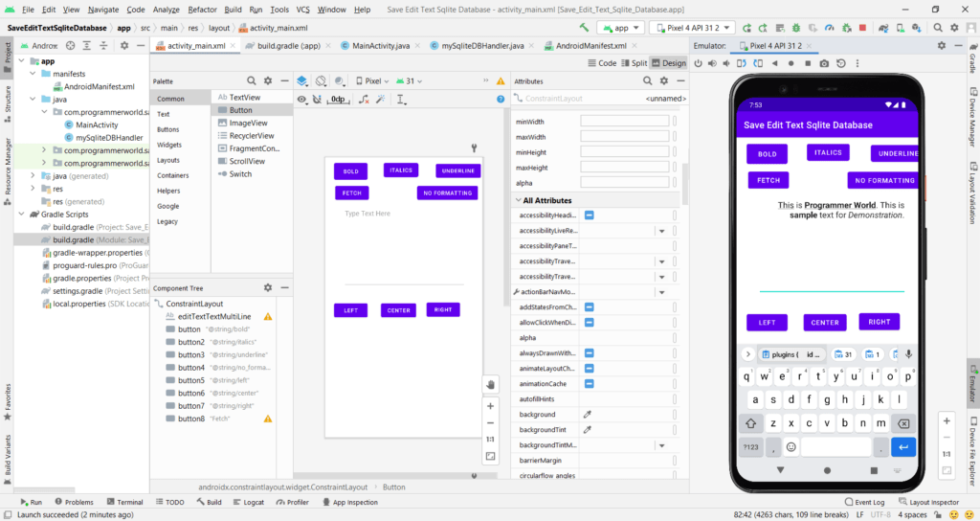Screen dimensions: 980x521
Task: Toggle design view options eye icon
Action: click(x=301, y=99)
